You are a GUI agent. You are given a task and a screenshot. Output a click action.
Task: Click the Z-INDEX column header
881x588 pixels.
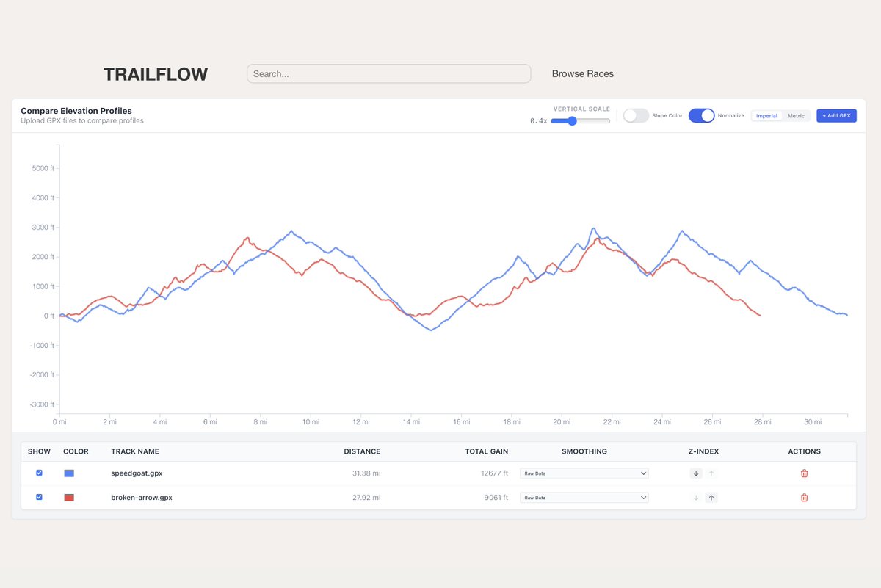coord(703,451)
